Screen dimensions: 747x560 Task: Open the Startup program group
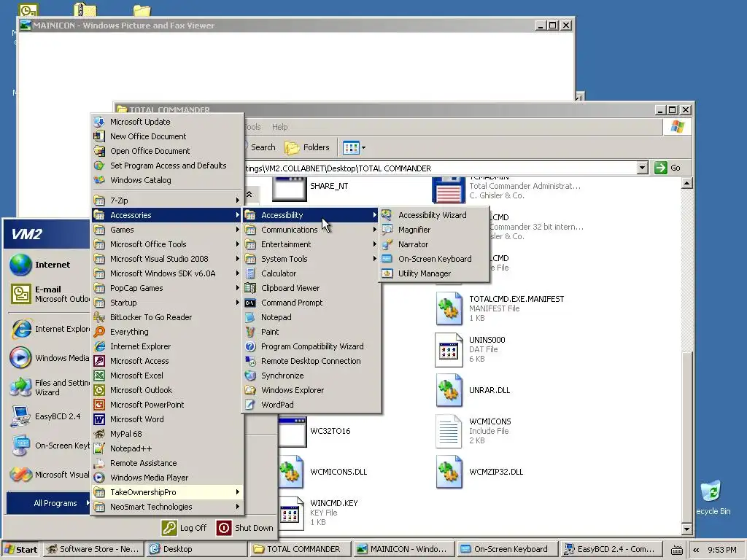click(167, 303)
